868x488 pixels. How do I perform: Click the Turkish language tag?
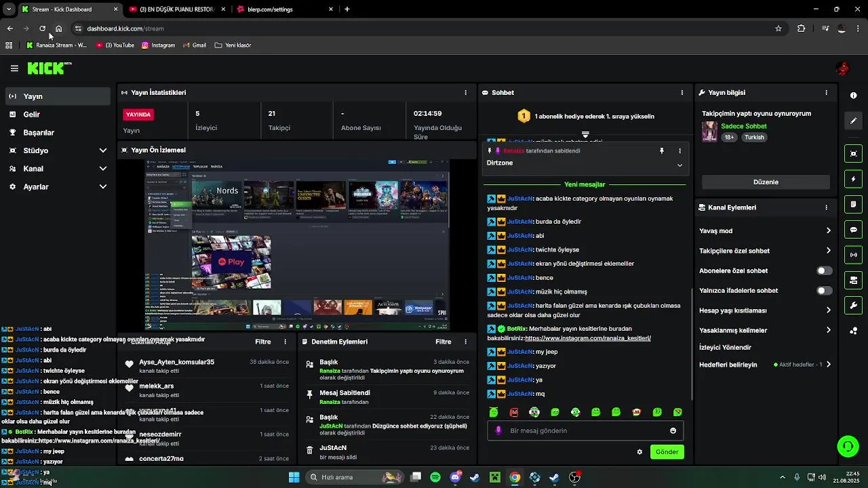pos(754,137)
